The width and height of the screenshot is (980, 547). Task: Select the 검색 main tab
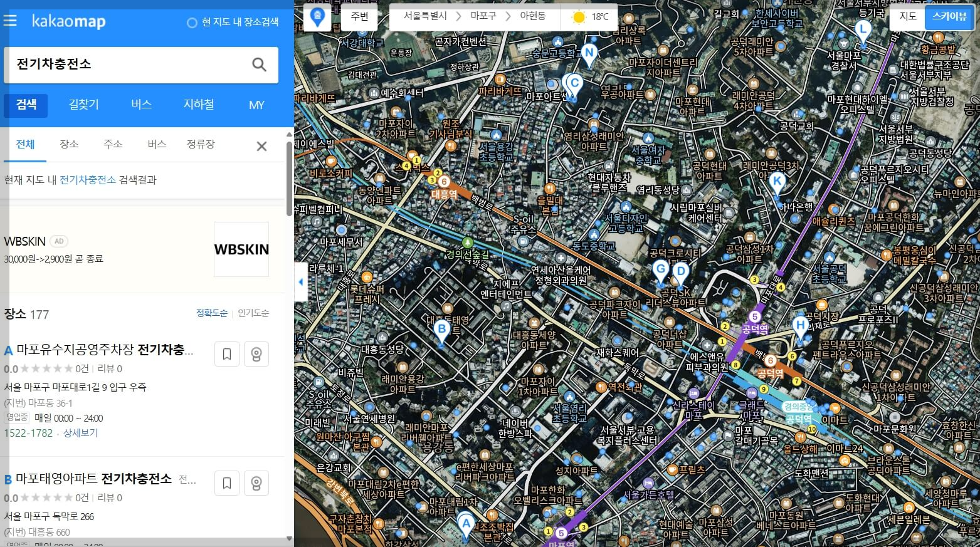click(x=26, y=105)
